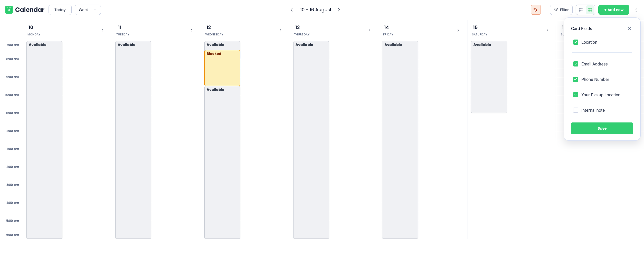Open Wednesday's Blocked time slot
The width and height of the screenshot is (644, 267).
click(x=222, y=68)
